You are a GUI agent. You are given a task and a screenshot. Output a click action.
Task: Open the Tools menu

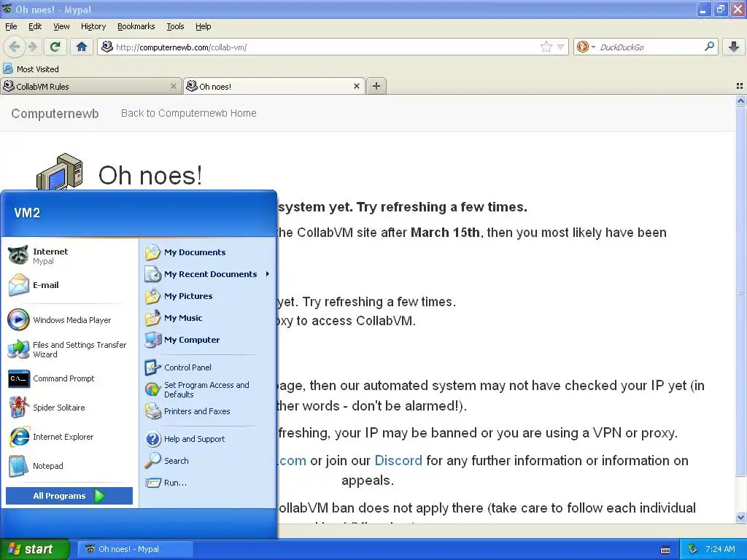(175, 26)
